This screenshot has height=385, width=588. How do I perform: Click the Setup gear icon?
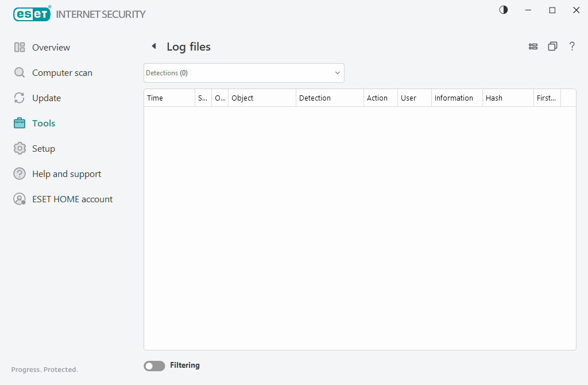(20, 149)
